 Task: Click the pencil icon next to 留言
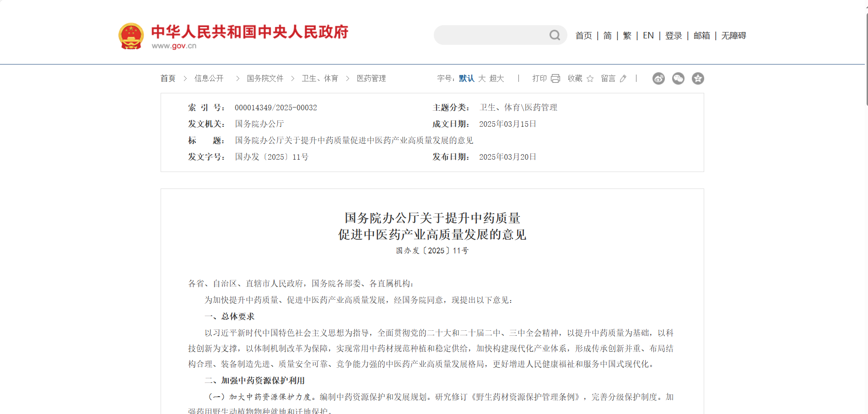click(x=623, y=79)
